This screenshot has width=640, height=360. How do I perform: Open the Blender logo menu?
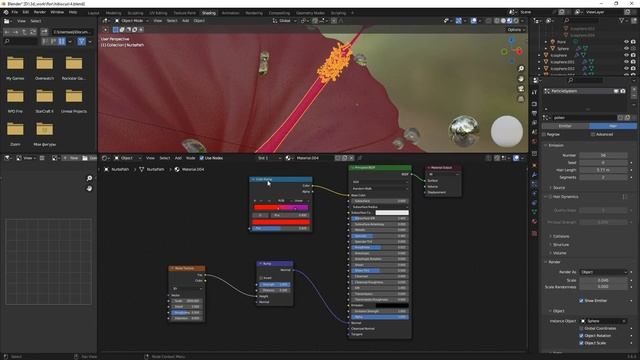point(6,12)
